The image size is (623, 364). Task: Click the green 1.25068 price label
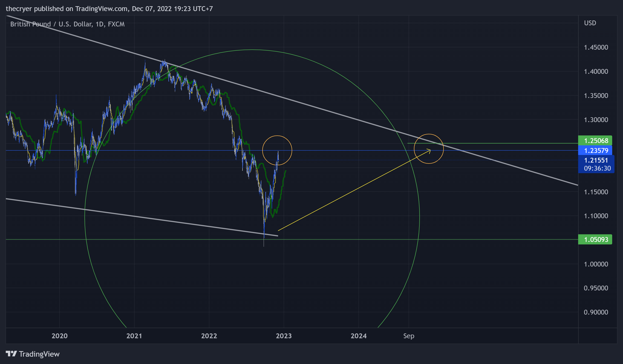tap(595, 140)
